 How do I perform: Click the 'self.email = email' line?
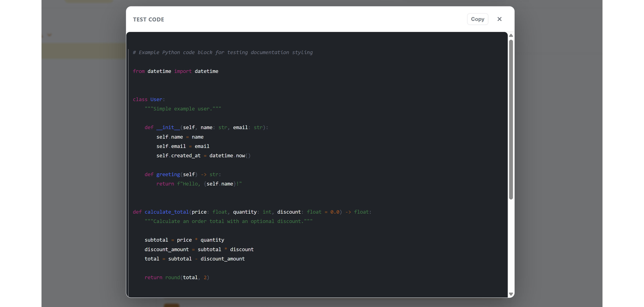pyautogui.click(x=183, y=146)
